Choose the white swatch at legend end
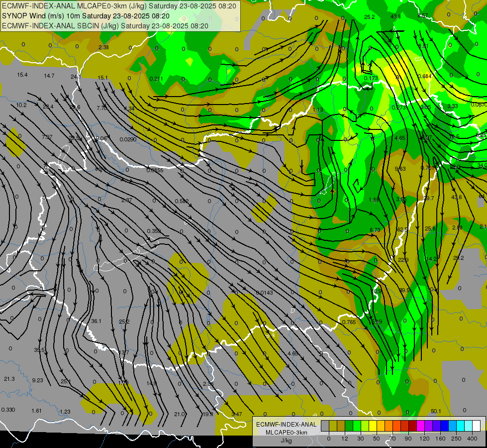This screenshot has width=487, height=448. [476, 426]
